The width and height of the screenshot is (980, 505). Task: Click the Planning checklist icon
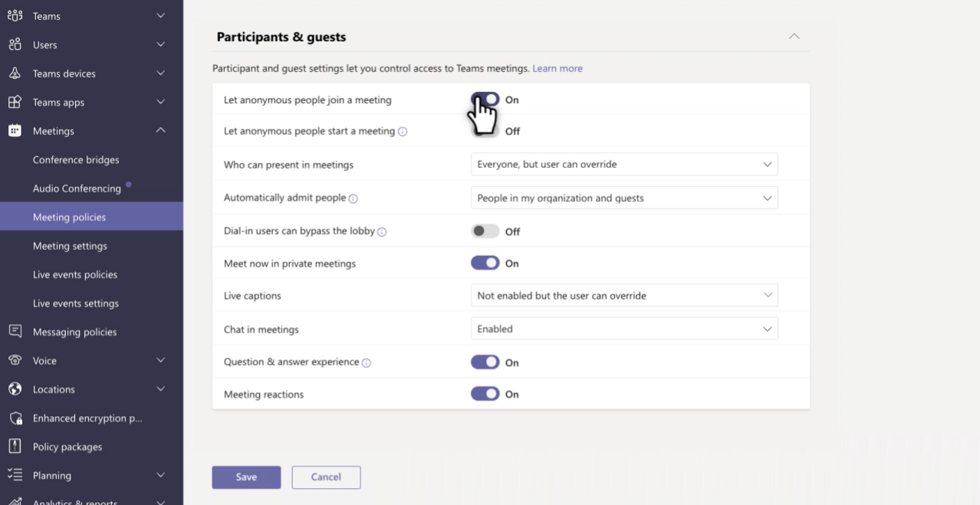tap(15, 475)
